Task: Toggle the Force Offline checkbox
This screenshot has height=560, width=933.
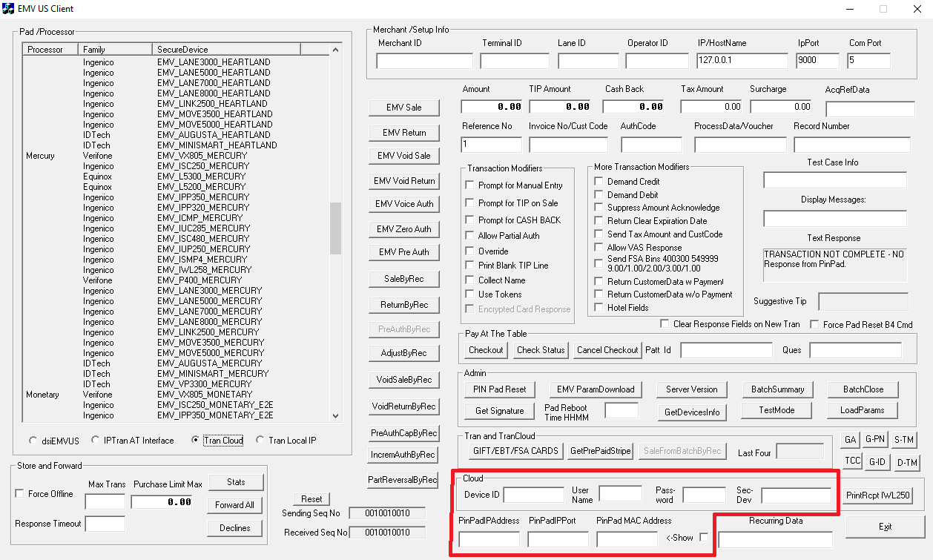Action: (20, 494)
